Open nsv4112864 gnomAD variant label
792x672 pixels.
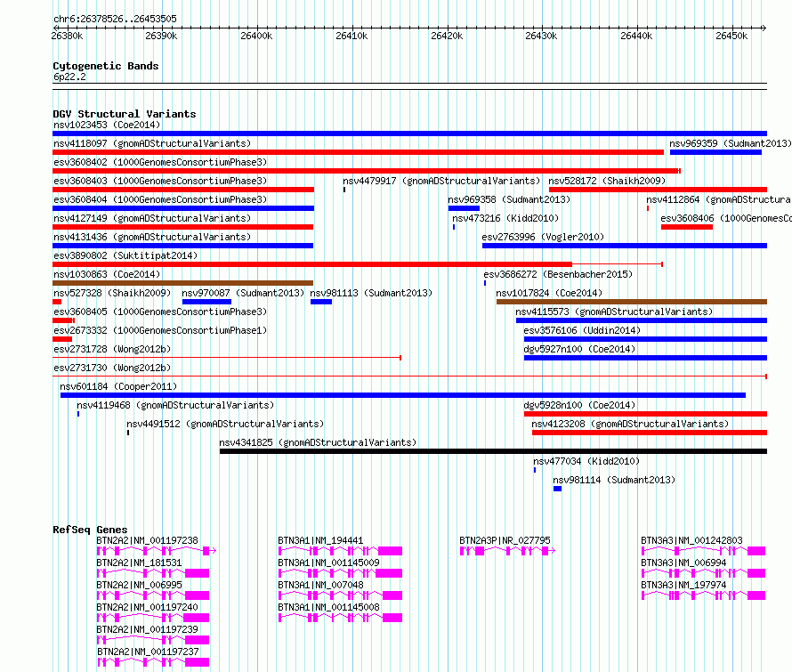[x=719, y=199]
